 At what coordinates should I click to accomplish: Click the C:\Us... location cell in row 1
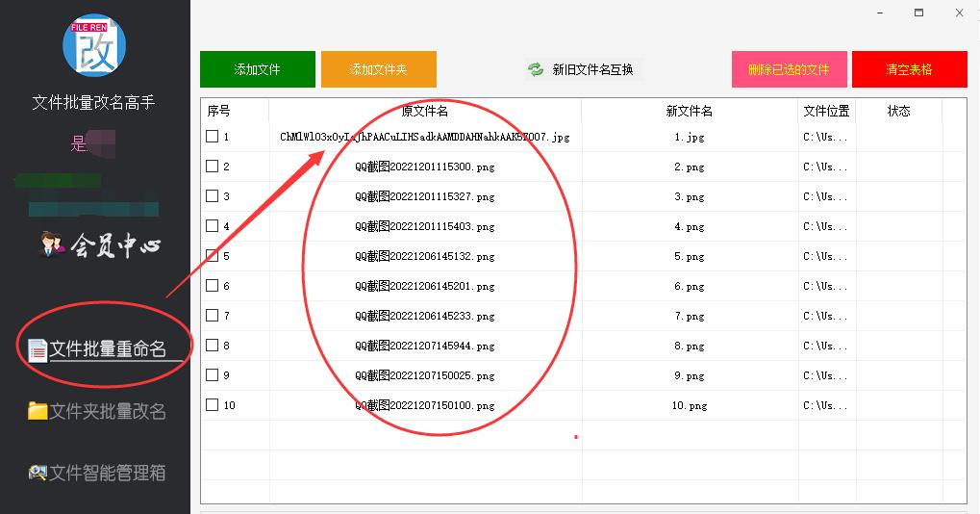(825, 137)
